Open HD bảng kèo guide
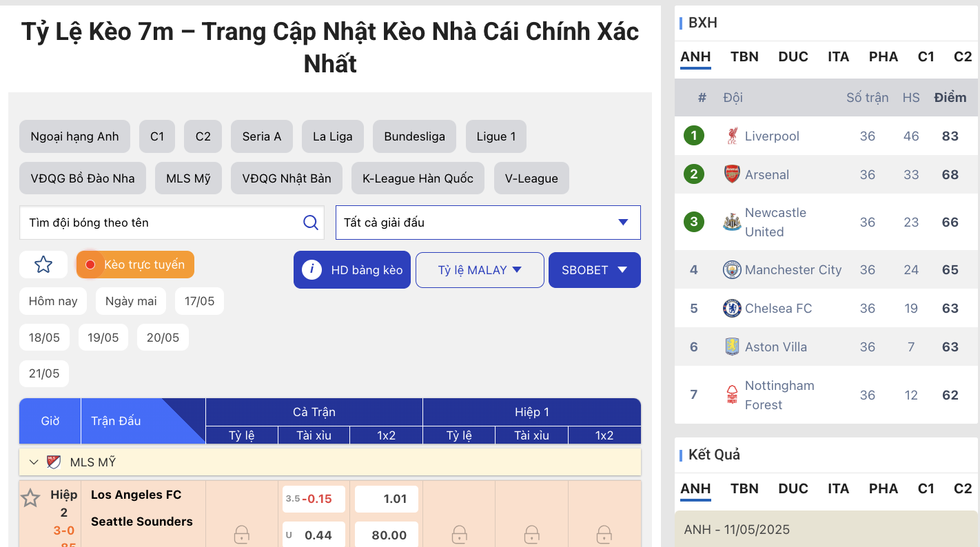The image size is (980, 547). [x=352, y=270]
